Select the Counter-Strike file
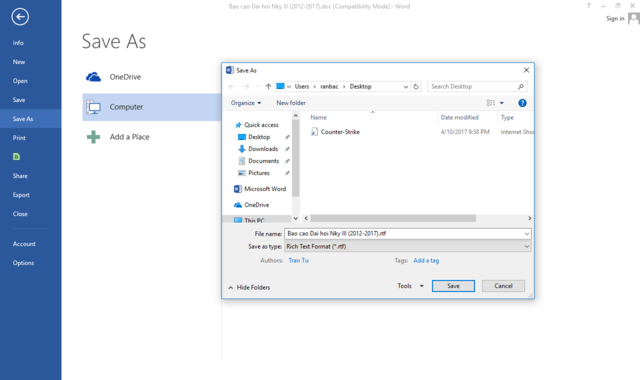 340,132
